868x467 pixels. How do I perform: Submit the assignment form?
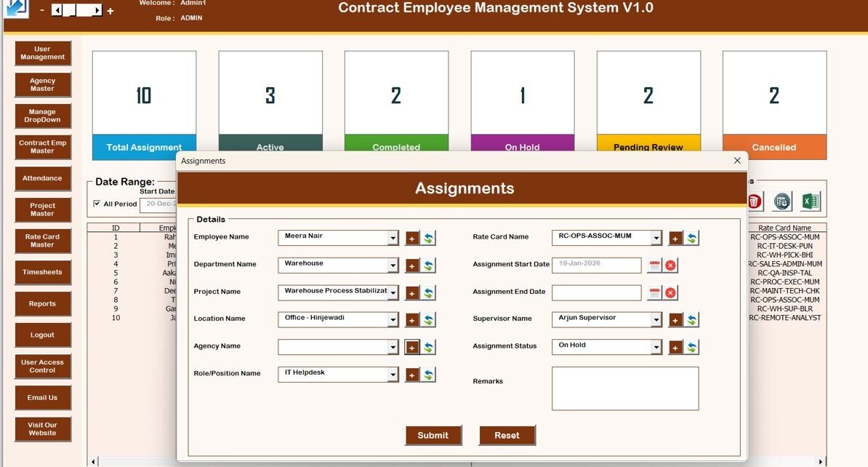tap(433, 435)
